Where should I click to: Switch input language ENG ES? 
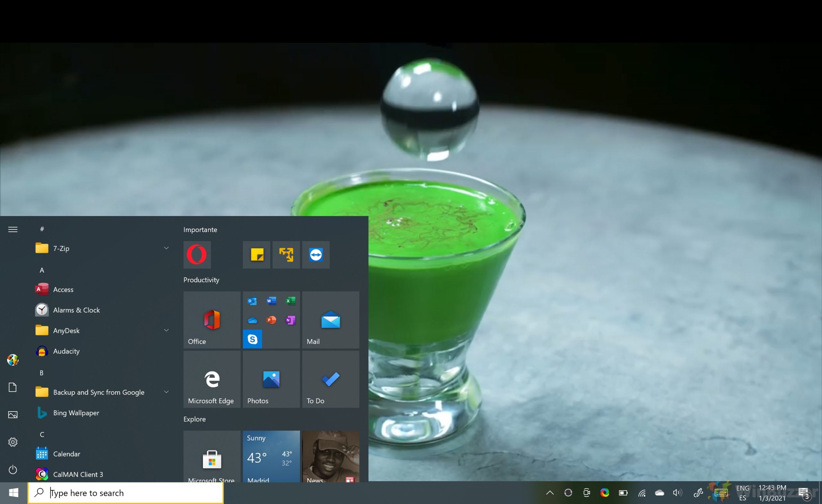pyautogui.click(x=743, y=493)
